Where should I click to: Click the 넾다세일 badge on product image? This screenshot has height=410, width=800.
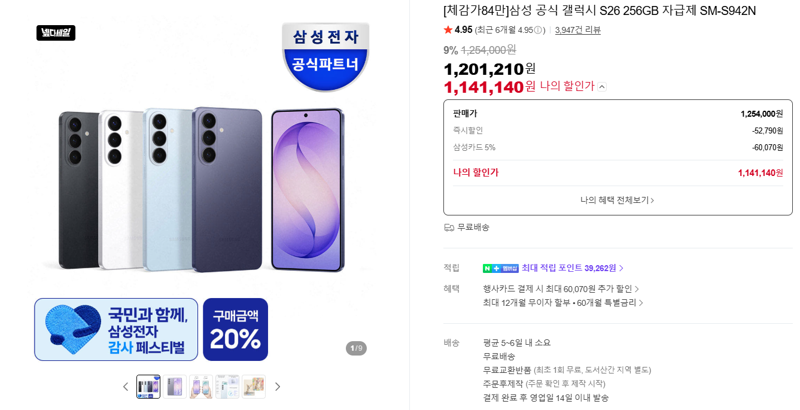tap(56, 33)
